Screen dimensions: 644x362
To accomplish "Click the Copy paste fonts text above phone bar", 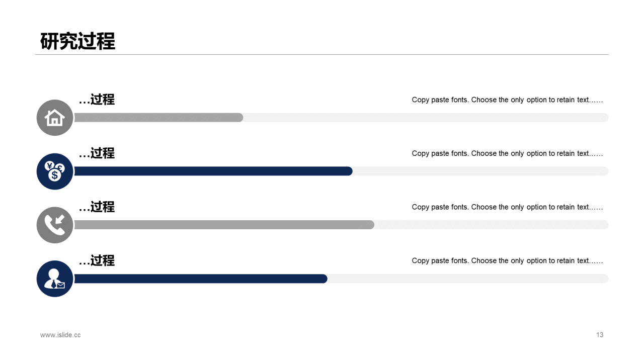I will tap(507, 207).
